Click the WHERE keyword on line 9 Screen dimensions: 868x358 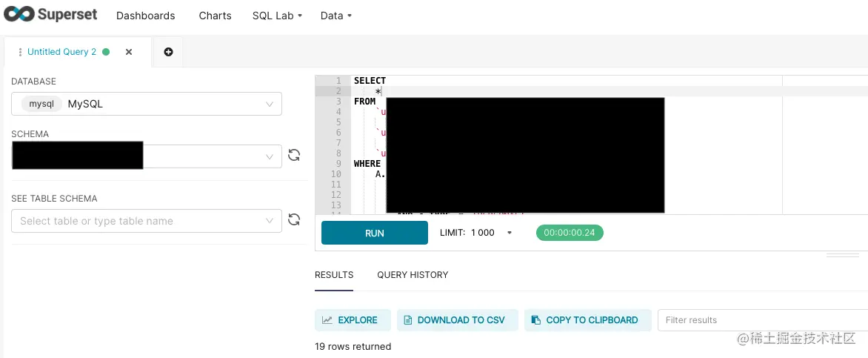pos(367,164)
